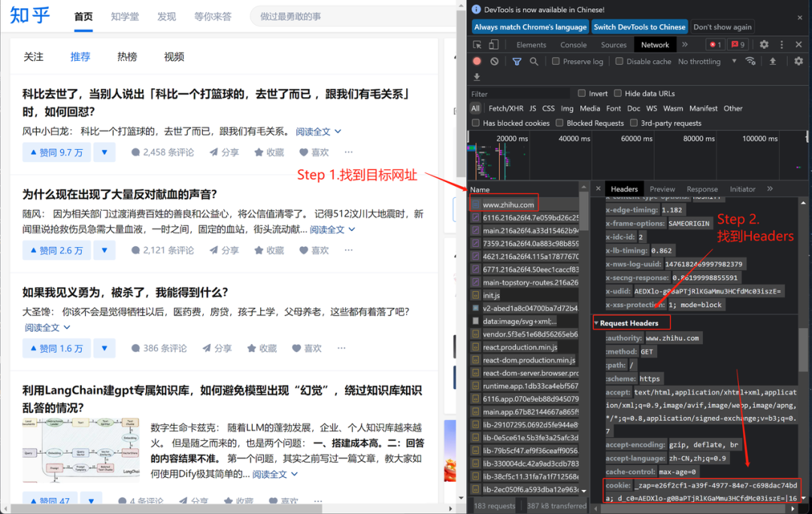Click the red error count badge
812x514 pixels.
715,44
